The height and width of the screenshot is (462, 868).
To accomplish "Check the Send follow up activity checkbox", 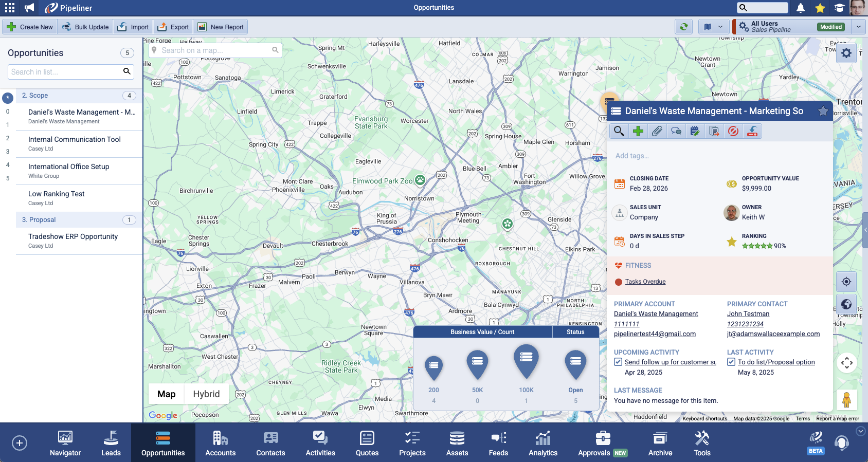I will 618,362.
